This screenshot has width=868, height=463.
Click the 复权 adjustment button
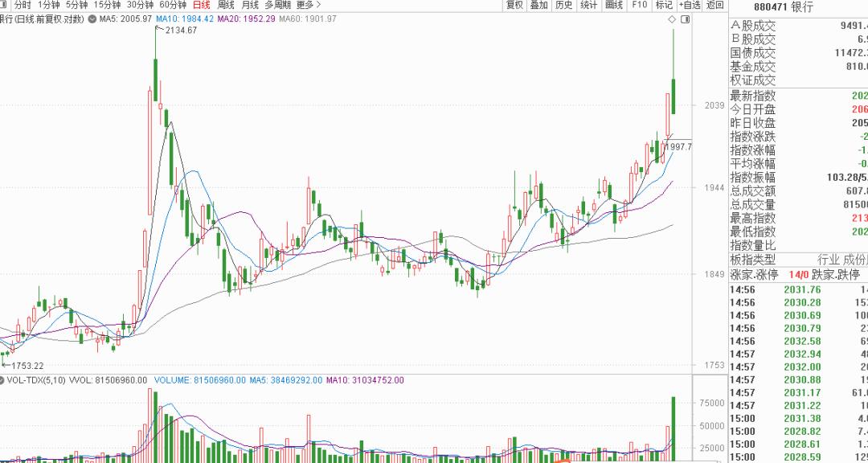[x=514, y=5]
